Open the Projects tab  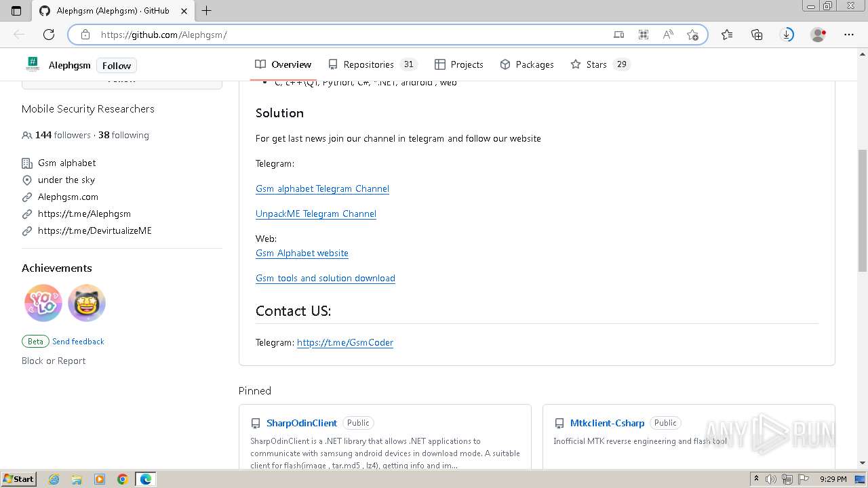[459, 64]
